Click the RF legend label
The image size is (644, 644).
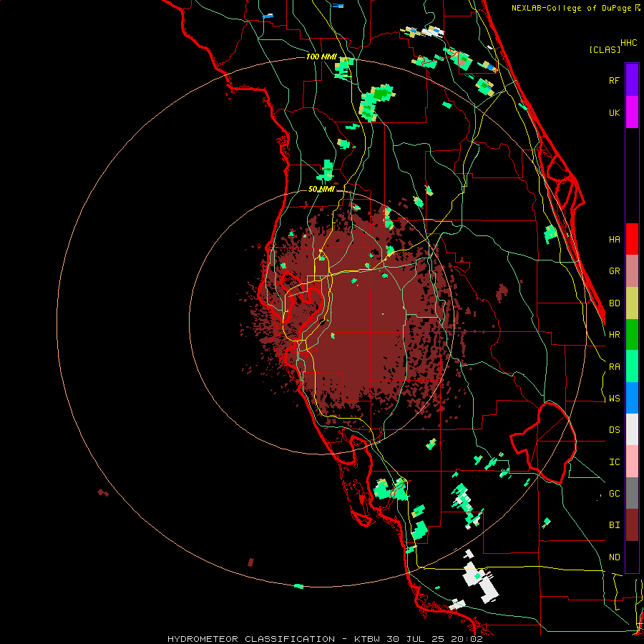pos(614,80)
